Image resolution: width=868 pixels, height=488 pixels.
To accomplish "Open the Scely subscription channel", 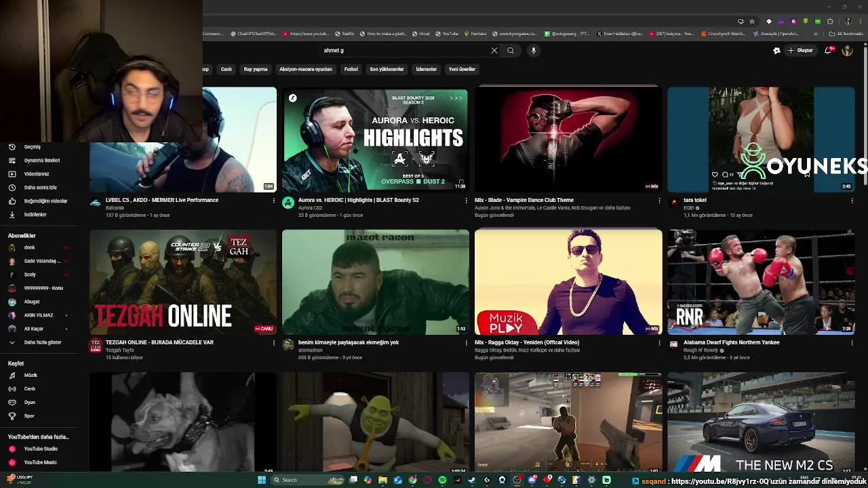I will click(30, 274).
